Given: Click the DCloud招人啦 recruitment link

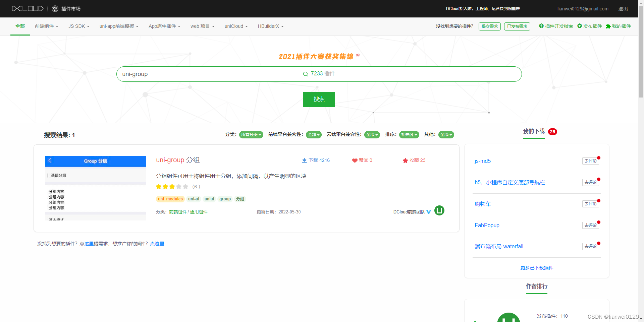Looking at the screenshot, I should pyautogui.click(x=483, y=9).
